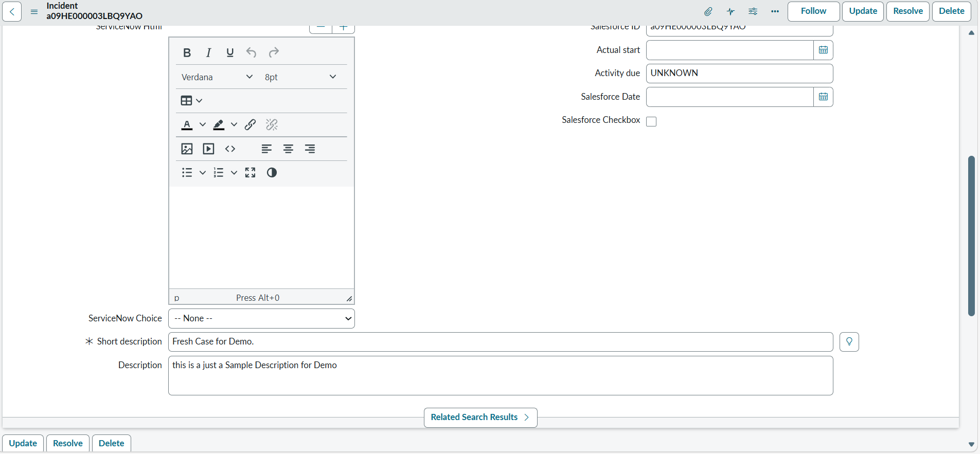Toggle the editor's contrast mode
This screenshot has width=980, height=454.
pyautogui.click(x=272, y=172)
